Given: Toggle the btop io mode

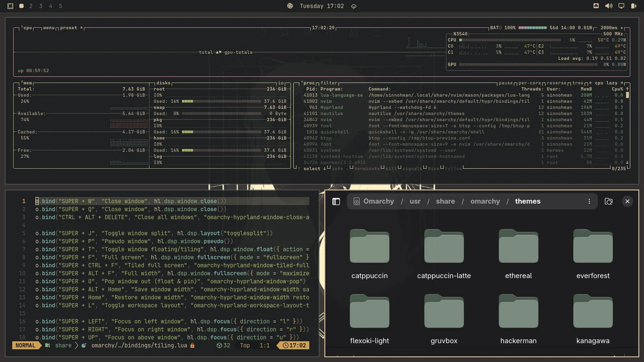Looking at the screenshot, I should (281, 83).
